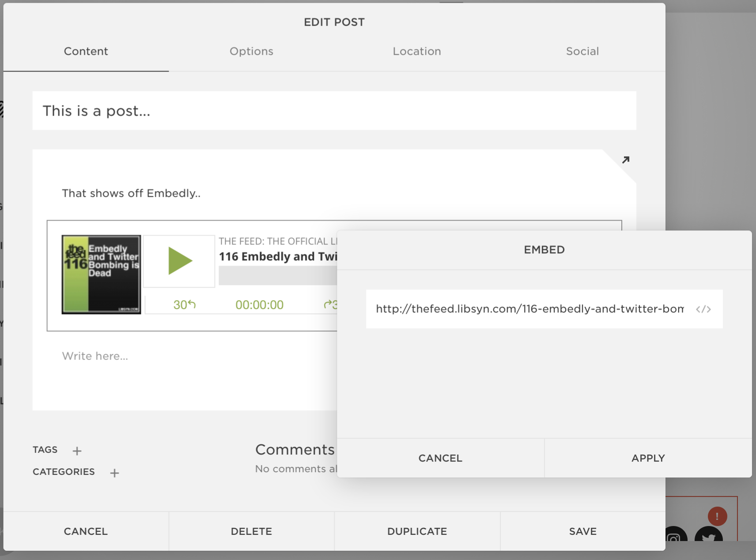Click the 'That shows off Embedly..' text
This screenshot has height=560, width=756.
pyautogui.click(x=131, y=193)
